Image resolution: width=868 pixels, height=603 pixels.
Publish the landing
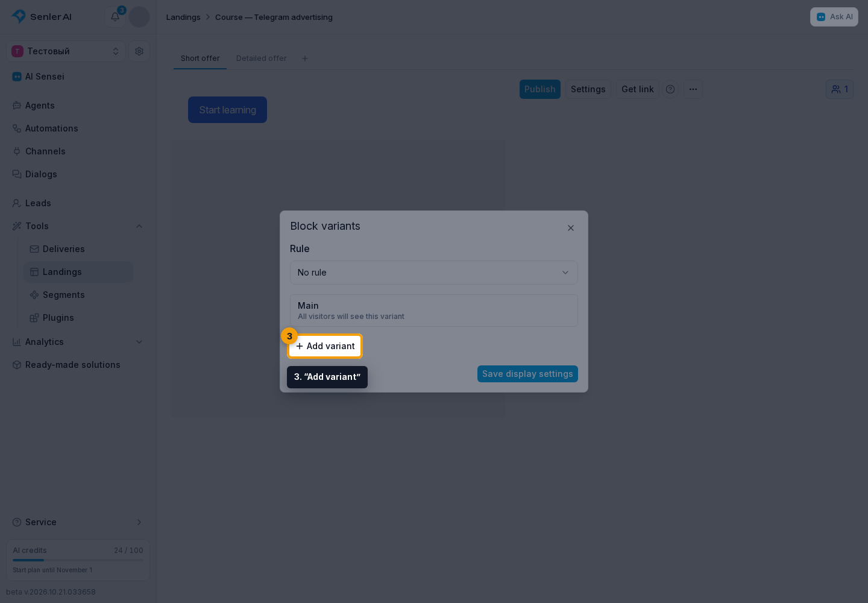(540, 89)
